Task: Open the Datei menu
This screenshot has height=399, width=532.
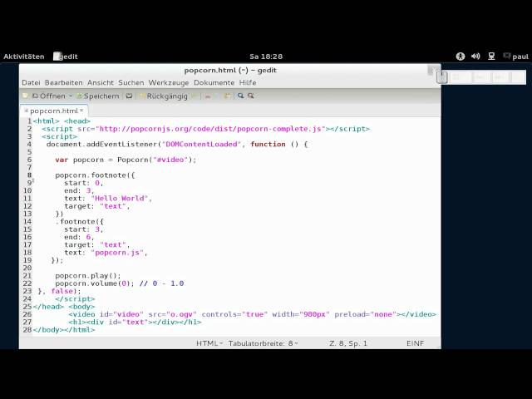Action: [31, 82]
